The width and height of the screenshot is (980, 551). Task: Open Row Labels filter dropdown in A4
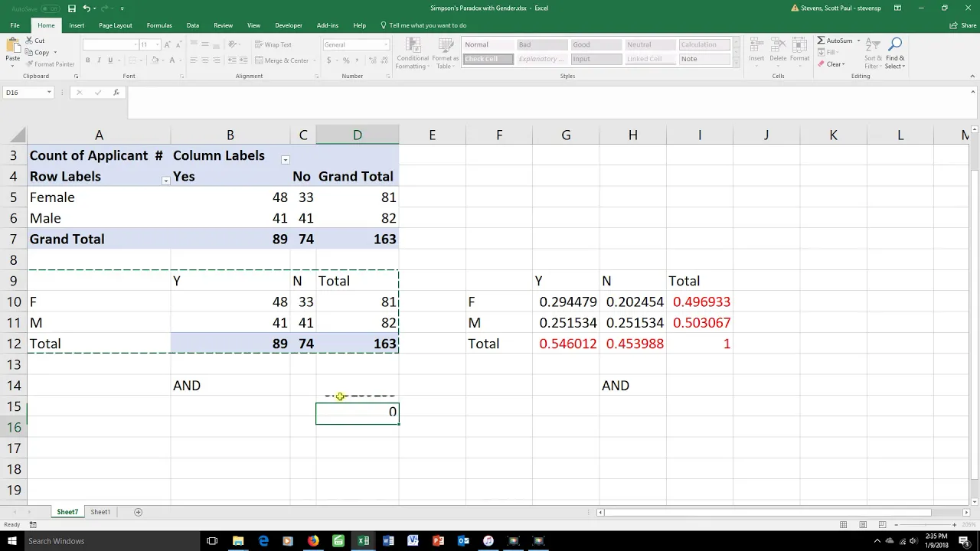(x=166, y=181)
